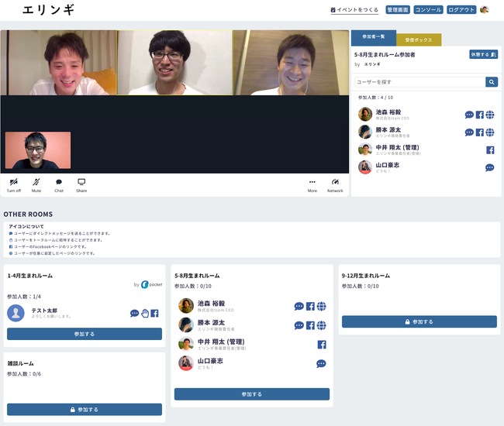Expand the More options menu

(312, 183)
